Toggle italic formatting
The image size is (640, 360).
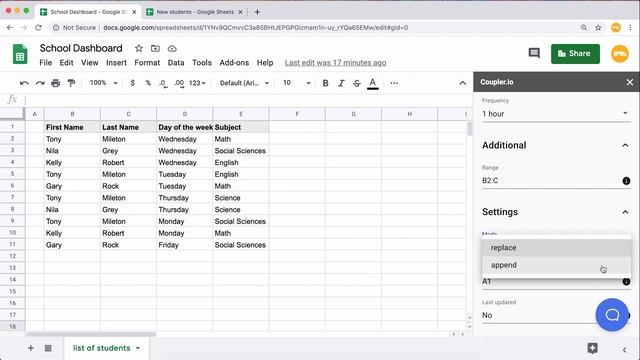click(x=341, y=83)
